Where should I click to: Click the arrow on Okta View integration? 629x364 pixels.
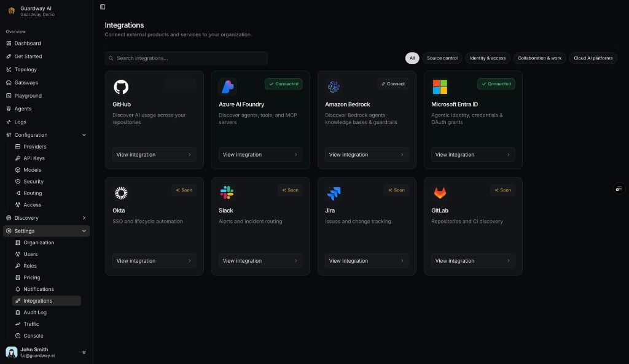click(x=190, y=261)
